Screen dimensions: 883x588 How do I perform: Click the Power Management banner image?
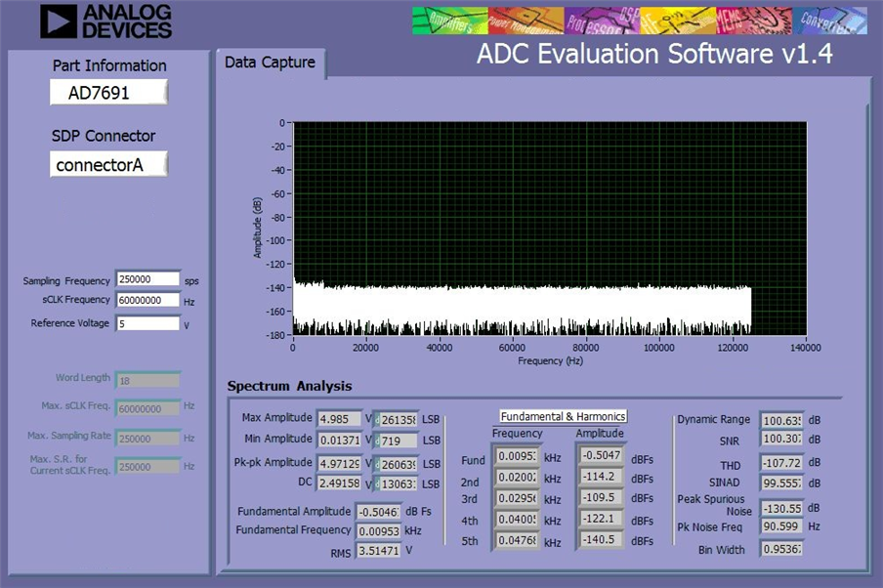click(526, 21)
